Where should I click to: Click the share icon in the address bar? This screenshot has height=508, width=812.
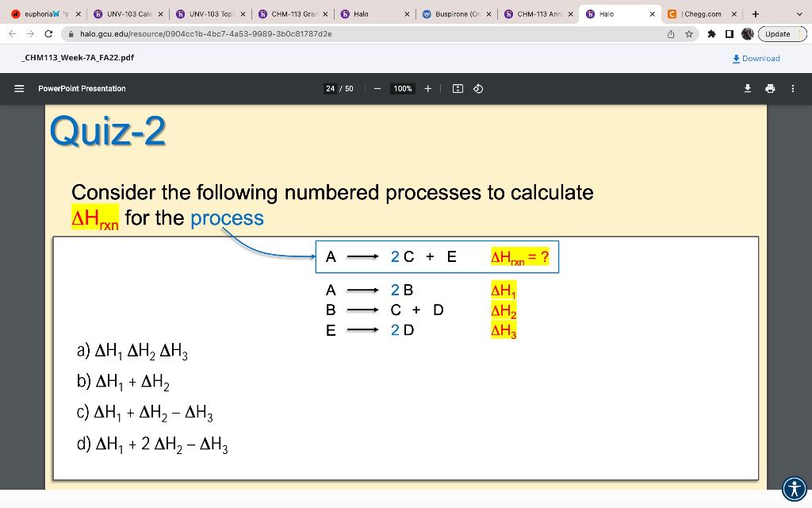(x=672, y=34)
